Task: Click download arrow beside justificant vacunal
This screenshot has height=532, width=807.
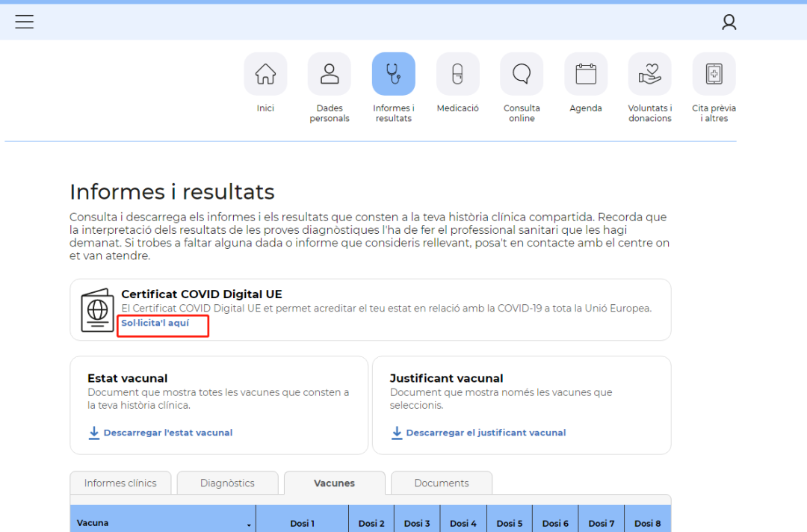Action: coord(396,433)
